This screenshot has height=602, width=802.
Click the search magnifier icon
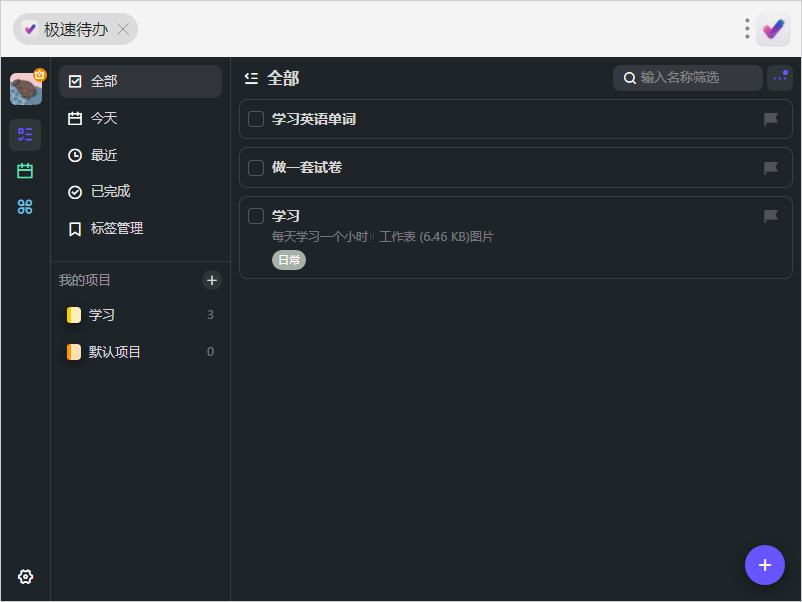click(x=630, y=78)
